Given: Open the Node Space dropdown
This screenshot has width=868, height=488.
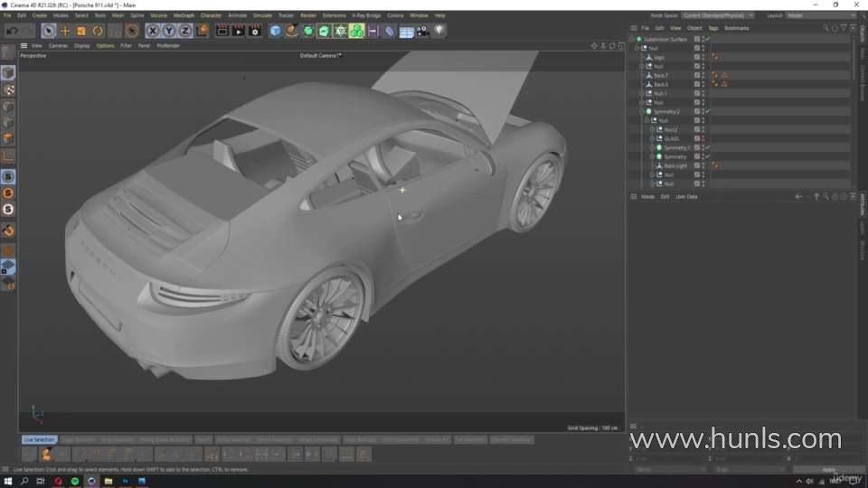Looking at the screenshot, I should click(719, 15).
